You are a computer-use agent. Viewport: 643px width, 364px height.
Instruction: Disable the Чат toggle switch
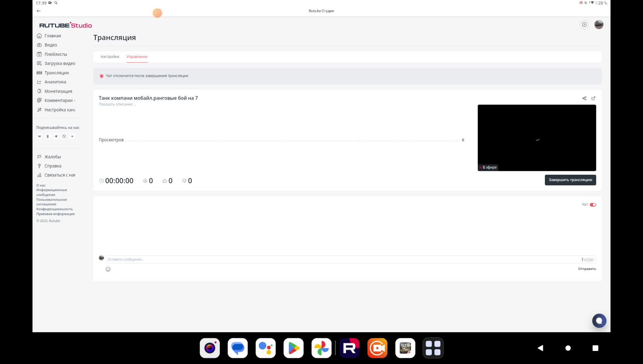[593, 205]
